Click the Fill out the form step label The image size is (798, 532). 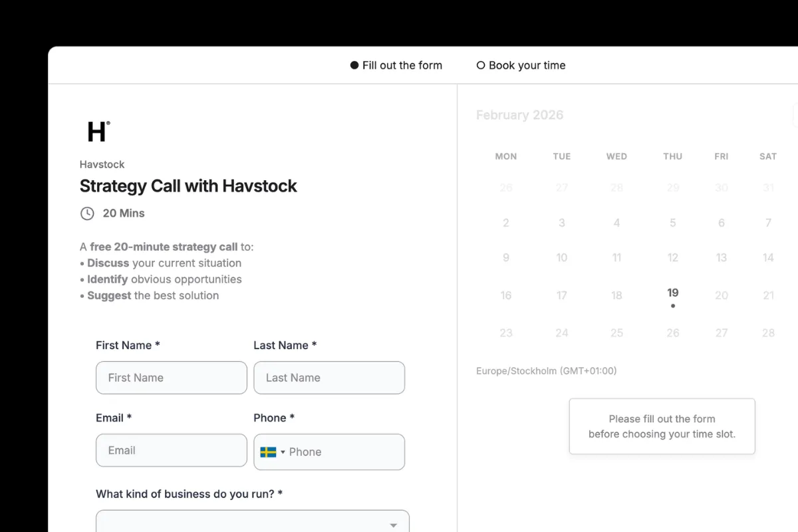pyautogui.click(x=402, y=65)
